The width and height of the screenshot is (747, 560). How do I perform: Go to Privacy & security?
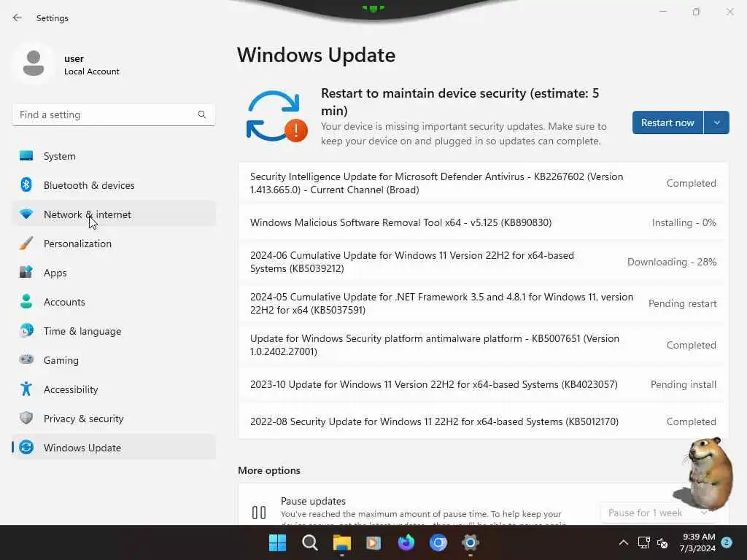(x=114, y=418)
